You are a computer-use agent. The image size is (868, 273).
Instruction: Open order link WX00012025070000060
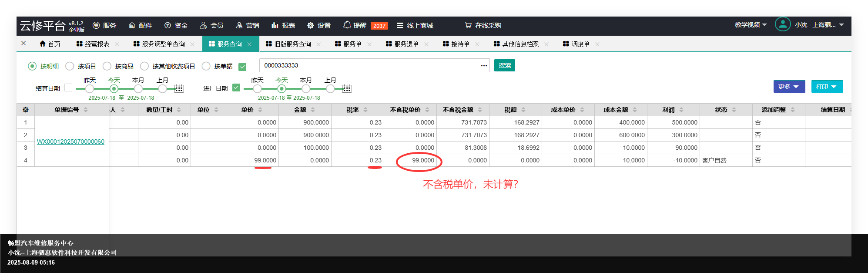tap(70, 142)
